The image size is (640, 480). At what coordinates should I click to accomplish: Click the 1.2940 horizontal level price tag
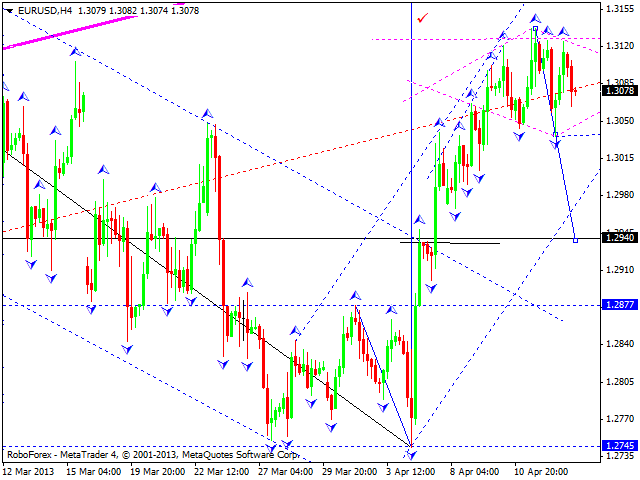tap(617, 239)
